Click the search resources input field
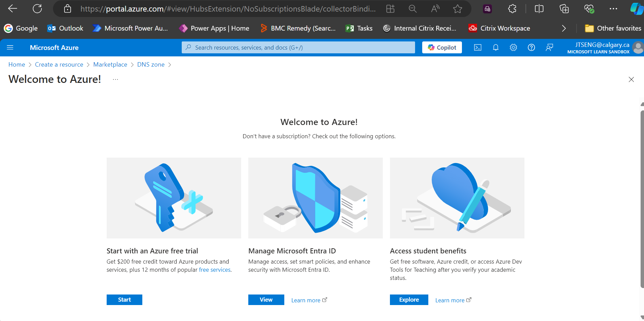Image resolution: width=644 pixels, height=321 pixels. [x=298, y=48]
